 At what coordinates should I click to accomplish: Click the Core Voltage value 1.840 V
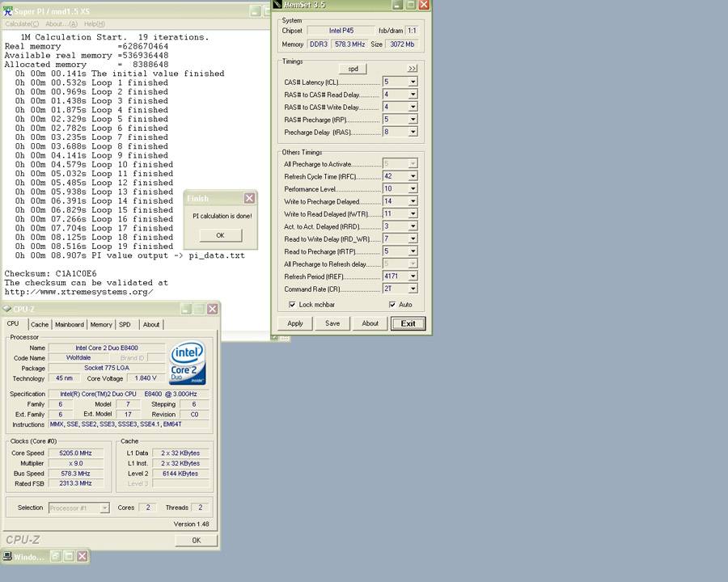[x=146, y=378]
